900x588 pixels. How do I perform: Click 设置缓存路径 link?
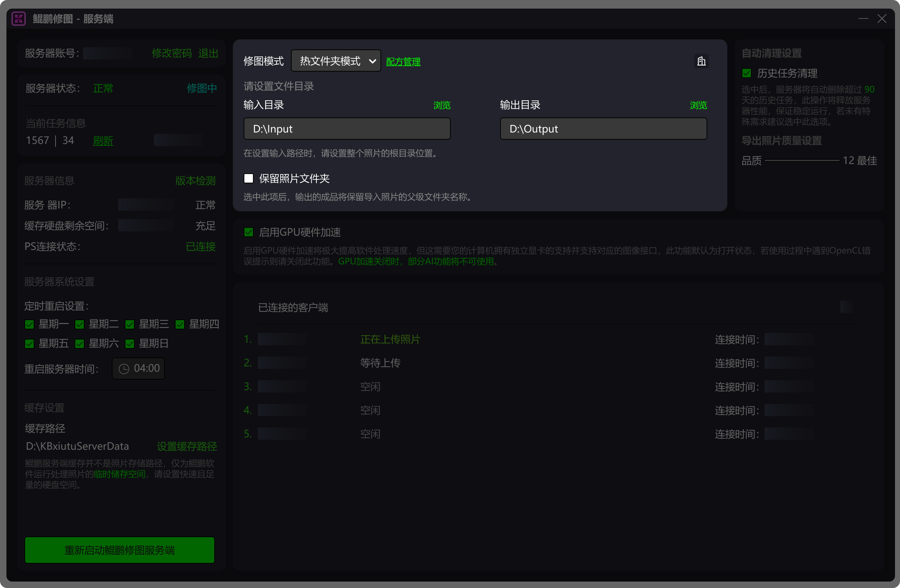(x=187, y=446)
